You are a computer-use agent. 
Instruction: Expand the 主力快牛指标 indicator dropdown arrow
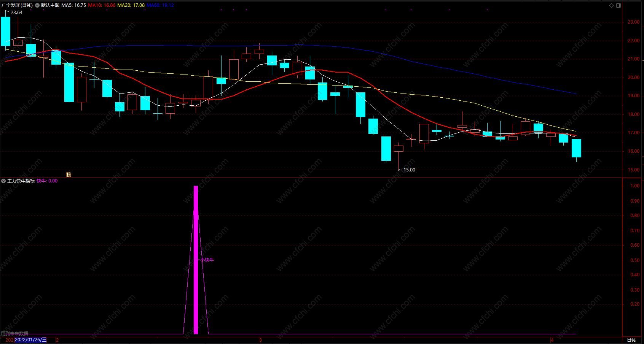(3, 181)
